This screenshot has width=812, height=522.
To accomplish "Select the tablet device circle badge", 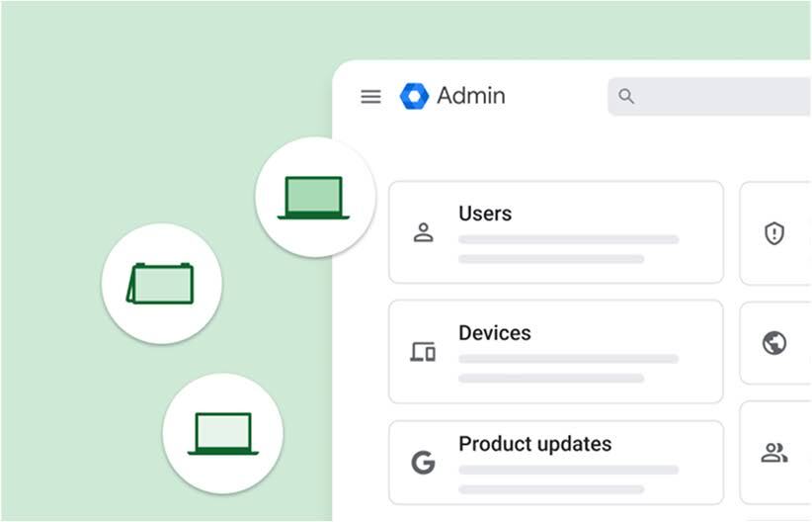I will (161, 284).
